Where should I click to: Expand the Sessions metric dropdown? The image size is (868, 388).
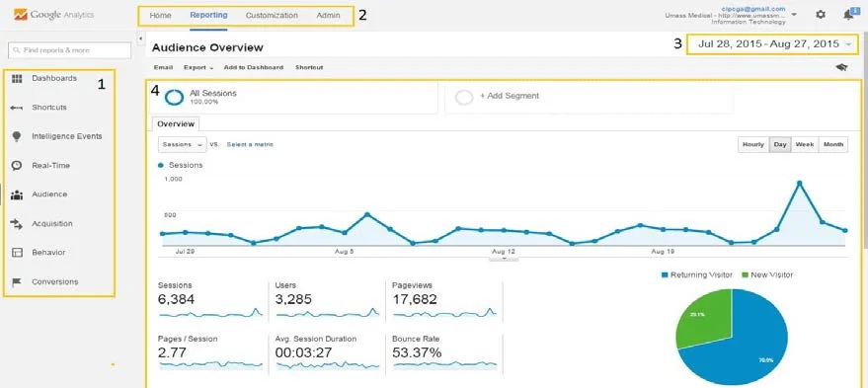click(x=182, y=144)
